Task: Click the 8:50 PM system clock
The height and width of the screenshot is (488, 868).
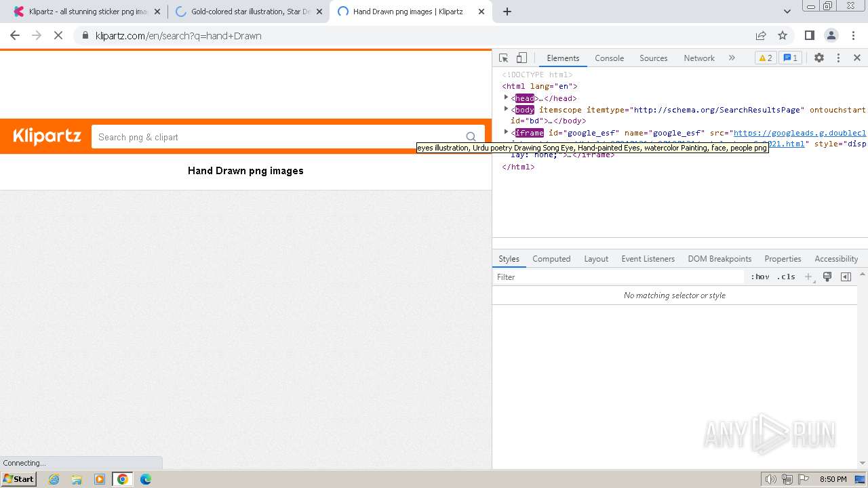Action: [x=833, y=479]
